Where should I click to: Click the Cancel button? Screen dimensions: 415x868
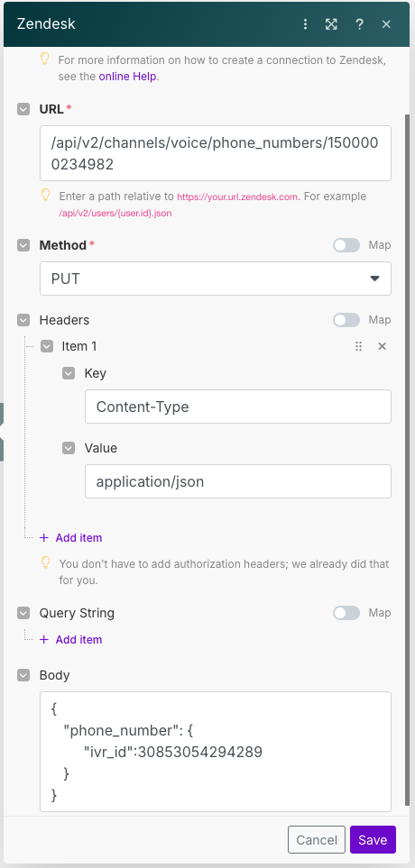[x=317, y=840]
